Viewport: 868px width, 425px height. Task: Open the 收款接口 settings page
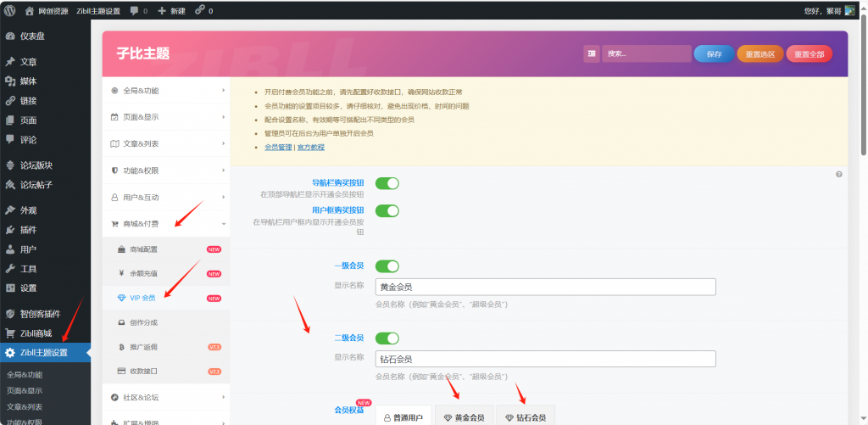166,371
